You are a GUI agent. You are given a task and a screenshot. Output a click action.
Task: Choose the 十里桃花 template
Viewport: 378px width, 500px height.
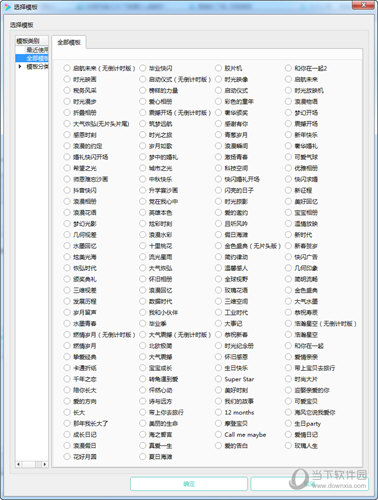[143, 246]
